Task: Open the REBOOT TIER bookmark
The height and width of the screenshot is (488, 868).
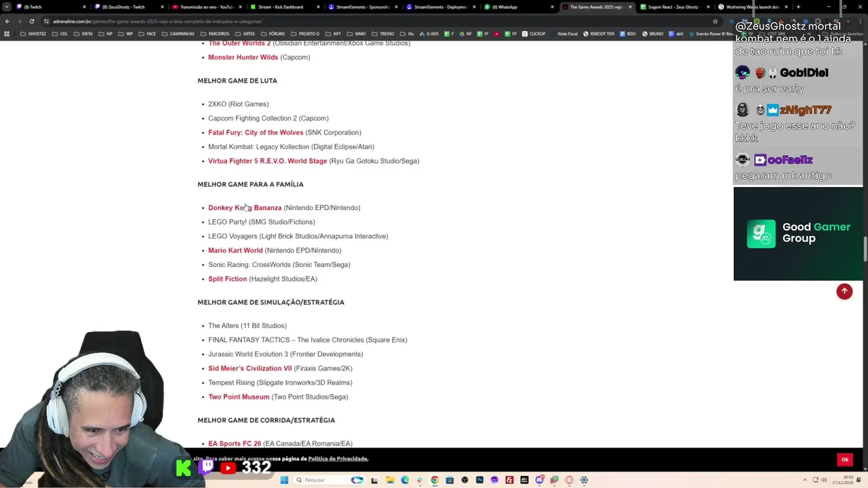Action: [600, 34]
